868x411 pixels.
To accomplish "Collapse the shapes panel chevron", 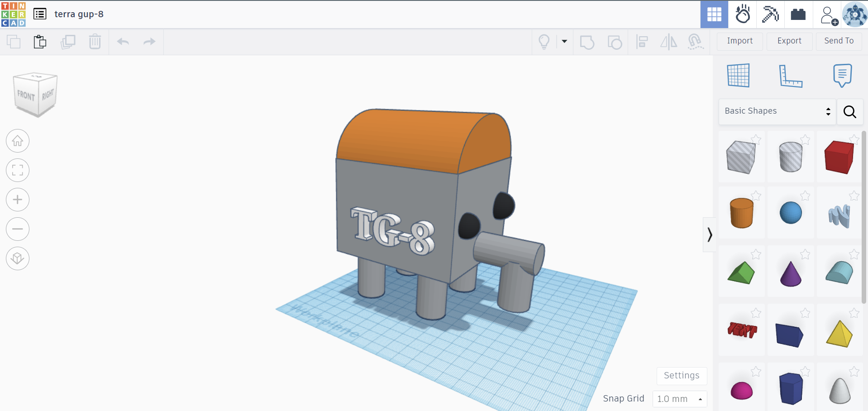I will [709, 234].
